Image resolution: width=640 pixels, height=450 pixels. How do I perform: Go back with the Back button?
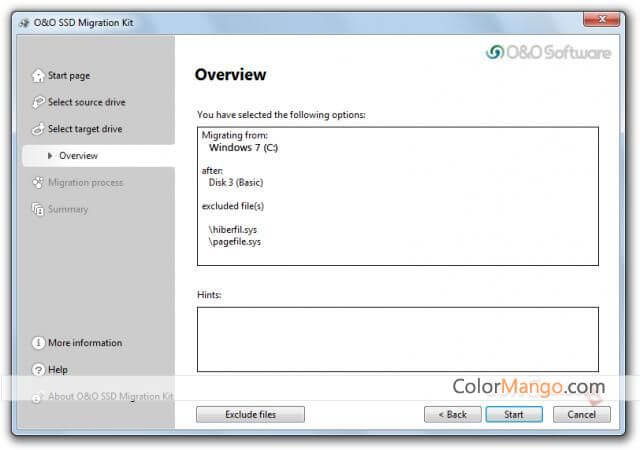[x=451, y=414]
